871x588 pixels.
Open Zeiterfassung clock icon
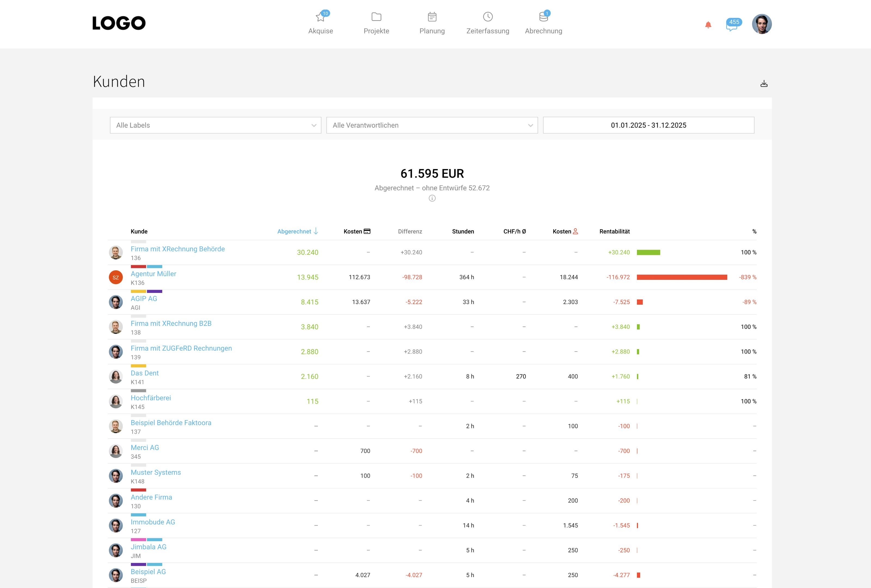click(x=487, y=17)
